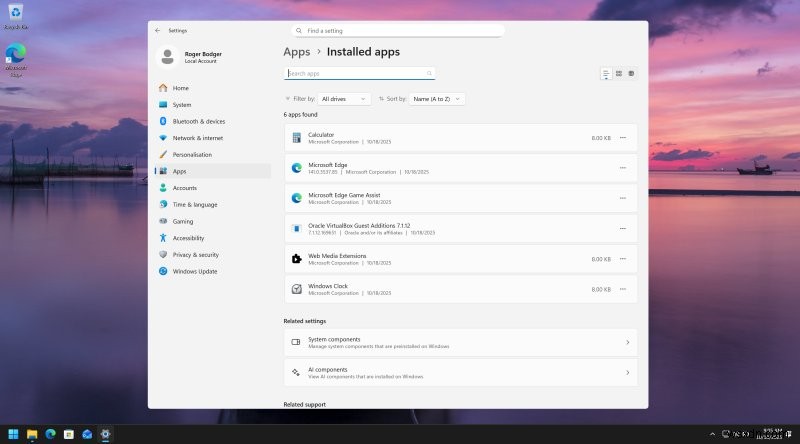Open Privacy & security settings
800x444 pixels.
213,255
